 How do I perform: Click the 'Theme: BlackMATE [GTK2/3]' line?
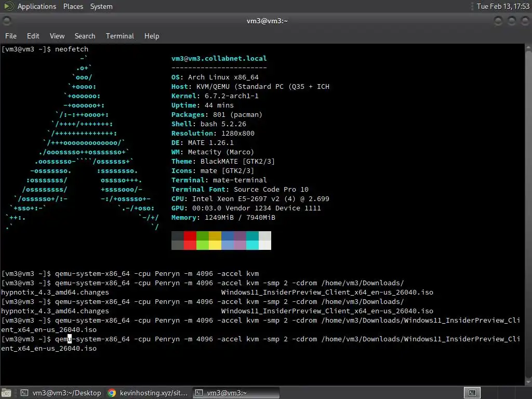click(x=223, y=162)
